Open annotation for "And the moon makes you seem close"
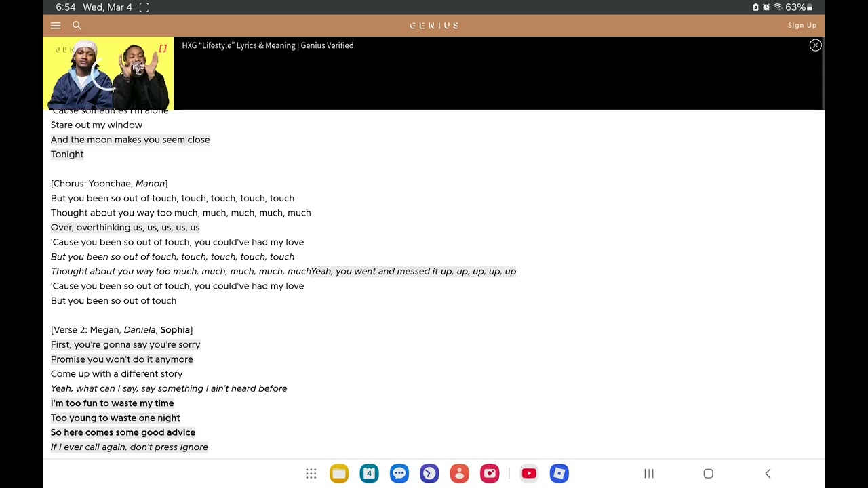This screenshot has height=488, width=868. (130, 140)
